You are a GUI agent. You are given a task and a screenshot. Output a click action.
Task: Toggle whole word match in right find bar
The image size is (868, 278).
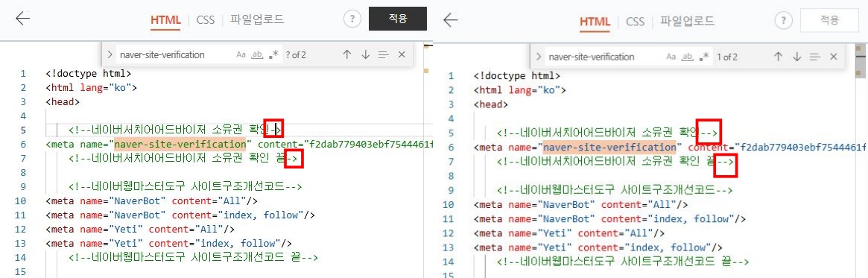click(688, 57)
